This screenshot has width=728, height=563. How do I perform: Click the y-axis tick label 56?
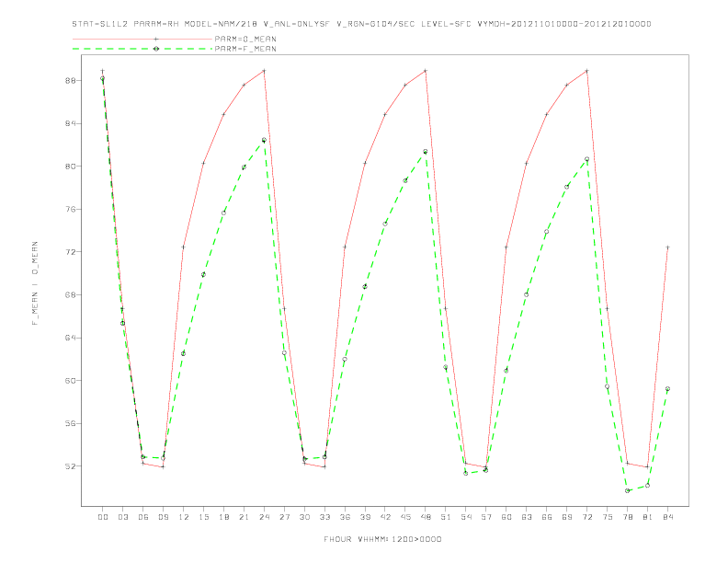pos(71,424)
